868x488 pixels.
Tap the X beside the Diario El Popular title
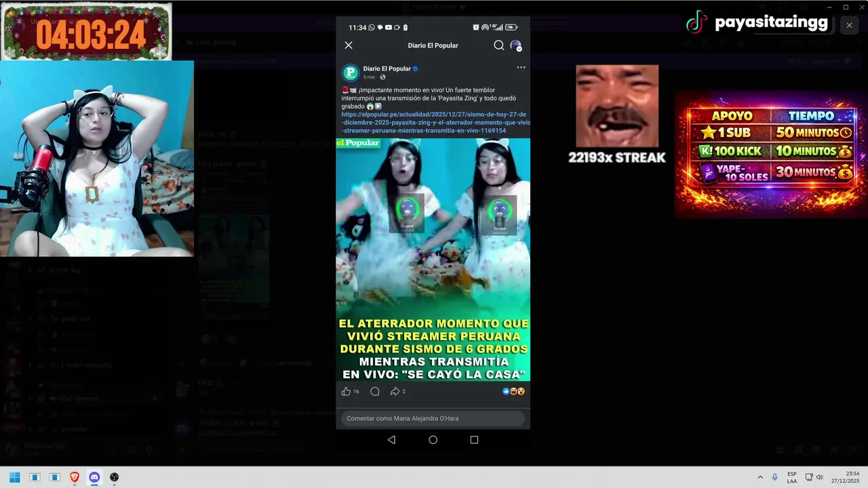(x=349, y=45)
